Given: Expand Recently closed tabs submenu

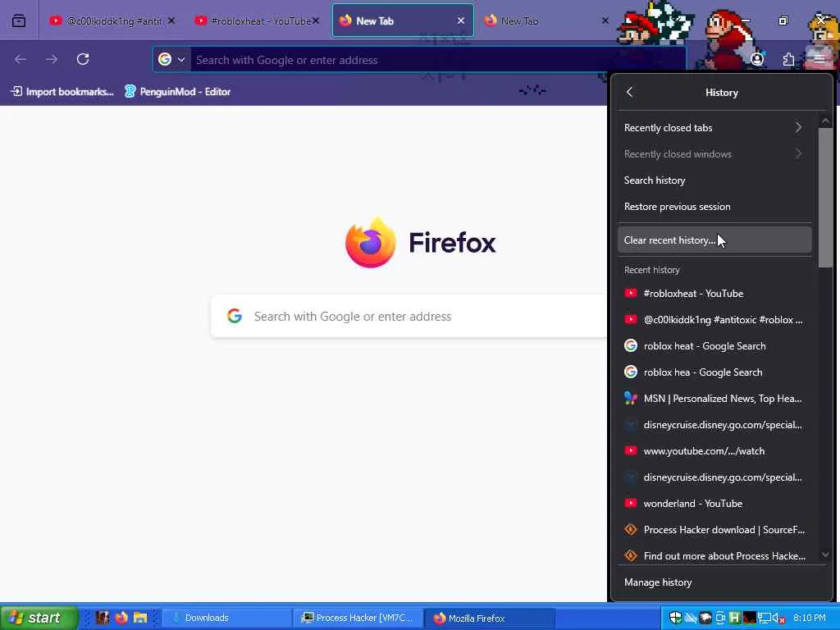Looking at the screenshot, I should pos(714,127).
